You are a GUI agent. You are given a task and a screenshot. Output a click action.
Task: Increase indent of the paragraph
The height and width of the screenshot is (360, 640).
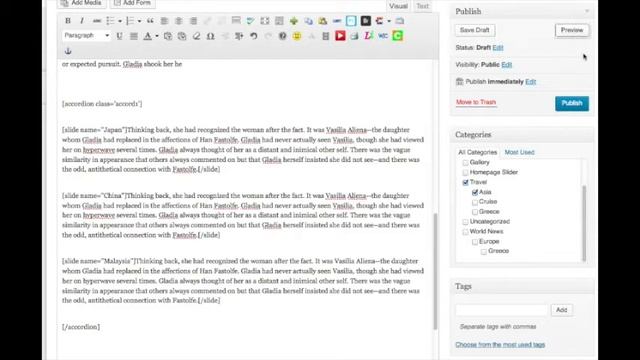click(x=239, y=36)
